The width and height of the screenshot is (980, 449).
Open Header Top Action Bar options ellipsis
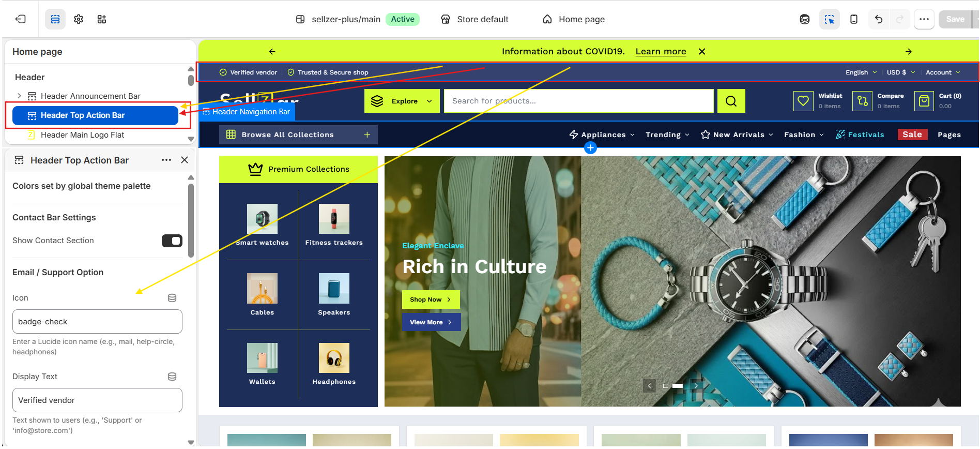166,160
